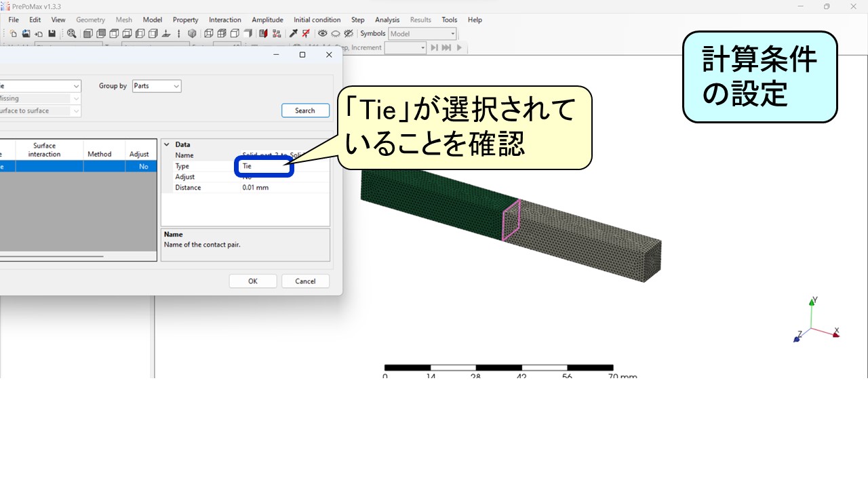The width and height of the screenshot is (868, 488).
Task: Select bottom view cube icon
Action: [x=127, y=33]
